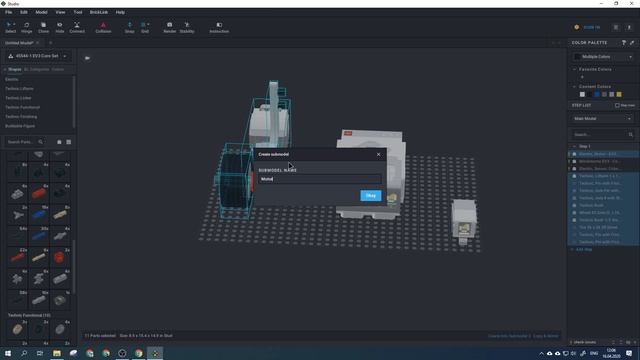Activate the Hinge tool
This screenshot has height=360, width=640.
pos(27,27)
